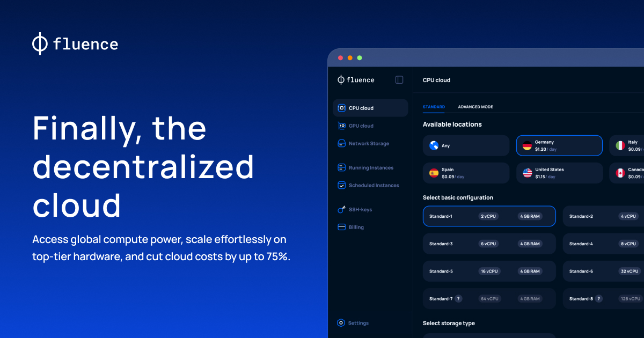Click the SSH-keys key icon
Screen dimensions: 644x338
click(341, 210)
